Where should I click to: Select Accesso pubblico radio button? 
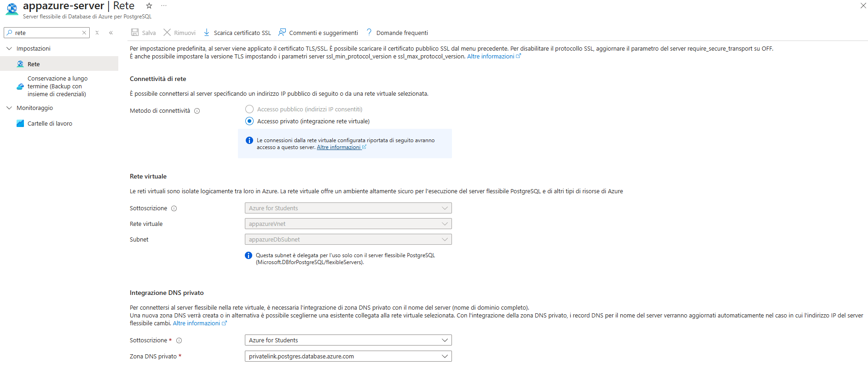(249, 109)
